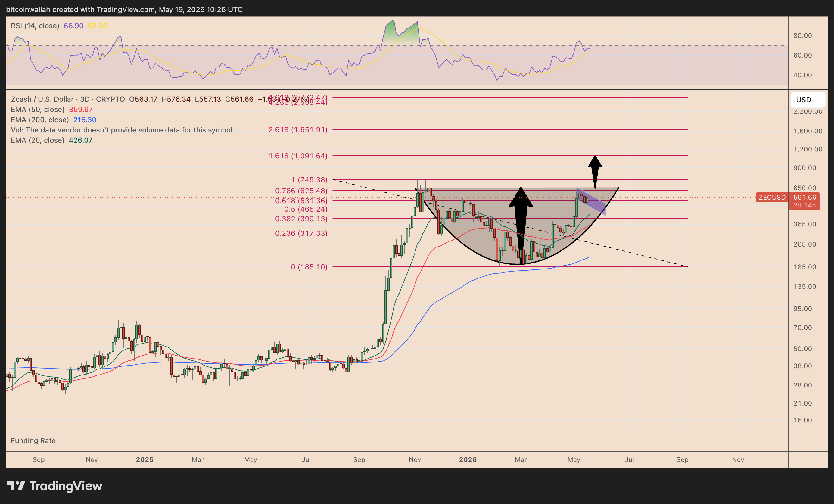Select the EMA (200, close) indicator label
The image size is (834, 504).
pyautogui.click(x=40, y=120)
